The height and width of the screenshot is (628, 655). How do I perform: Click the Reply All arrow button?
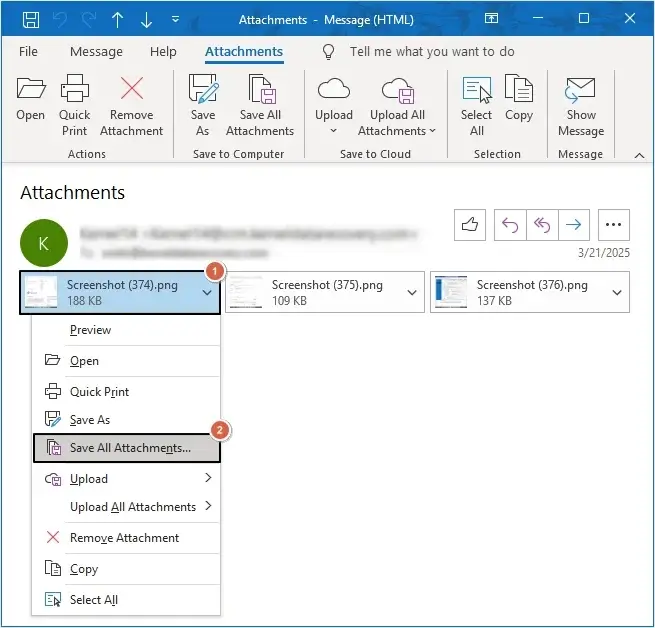[x=542, y=225]
